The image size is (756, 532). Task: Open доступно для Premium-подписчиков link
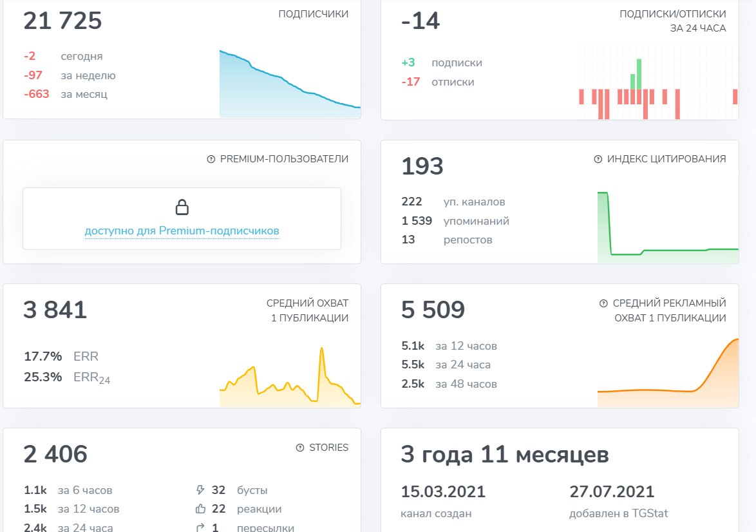[x=182, y=231]
